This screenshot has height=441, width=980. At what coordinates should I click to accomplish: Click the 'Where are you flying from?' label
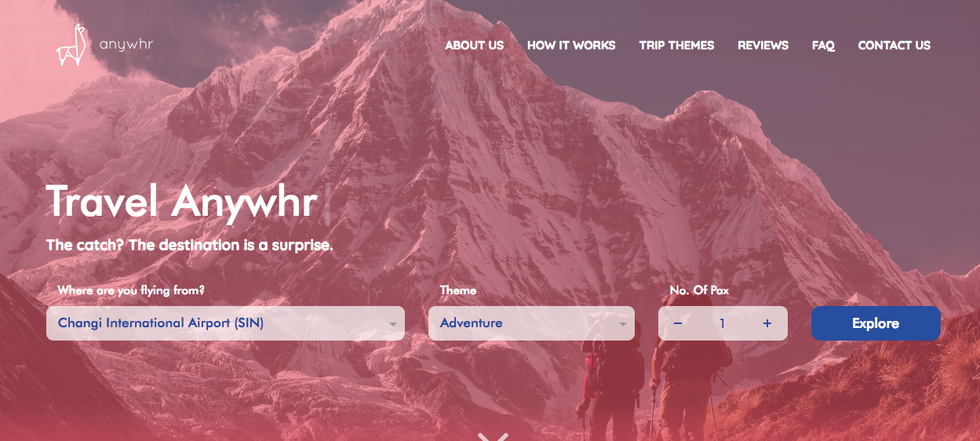click(x=131, y=290)
